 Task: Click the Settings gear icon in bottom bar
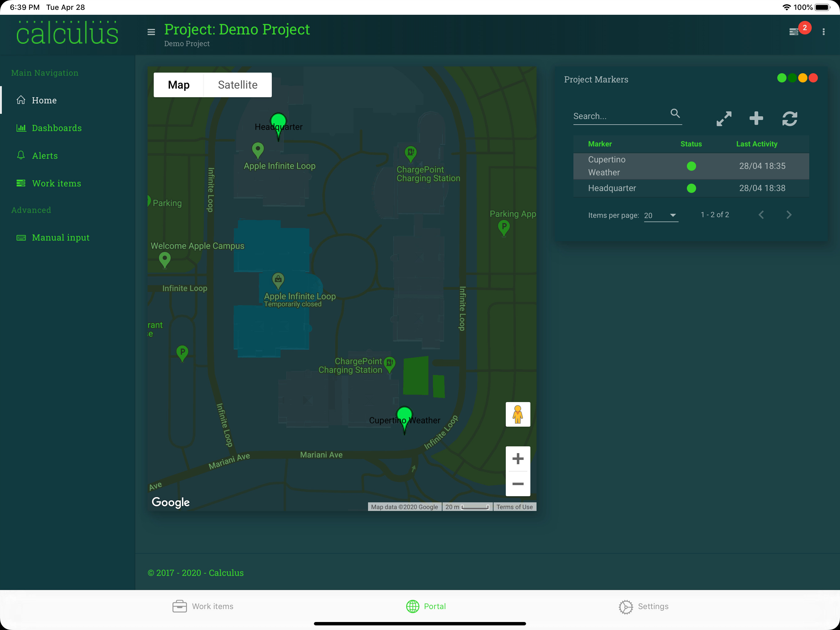pyautogui.click(x=625, y=607)
